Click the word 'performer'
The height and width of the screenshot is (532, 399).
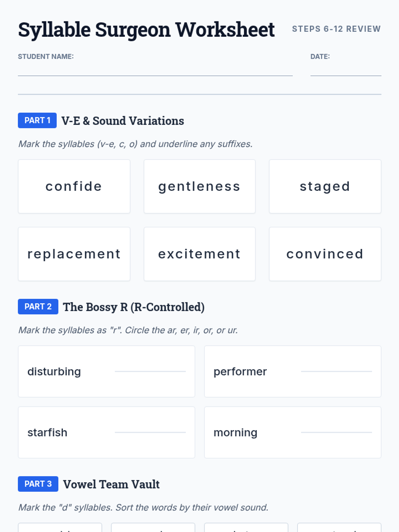tap(240, 372)
